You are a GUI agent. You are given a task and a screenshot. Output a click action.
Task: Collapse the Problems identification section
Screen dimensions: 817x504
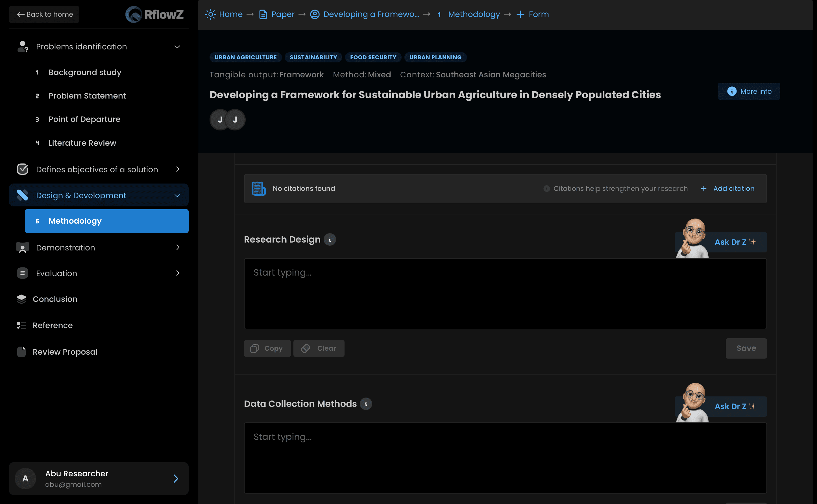177,47
